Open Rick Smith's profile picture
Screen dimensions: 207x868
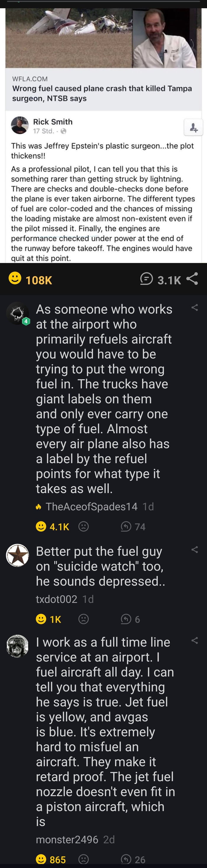(x=20, y=126)
